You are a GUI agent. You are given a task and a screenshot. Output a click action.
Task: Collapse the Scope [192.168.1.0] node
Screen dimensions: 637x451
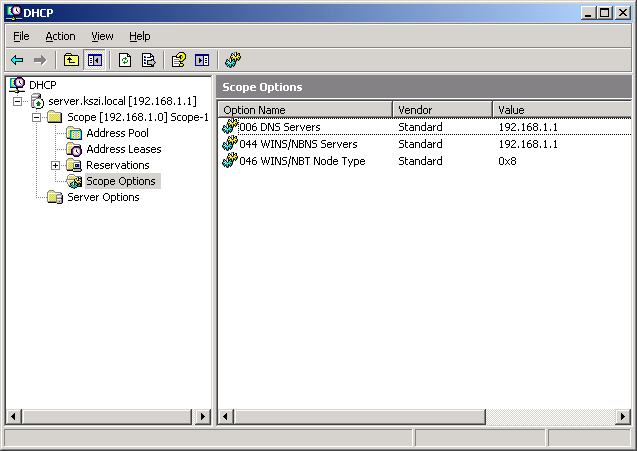coord(37,117)
